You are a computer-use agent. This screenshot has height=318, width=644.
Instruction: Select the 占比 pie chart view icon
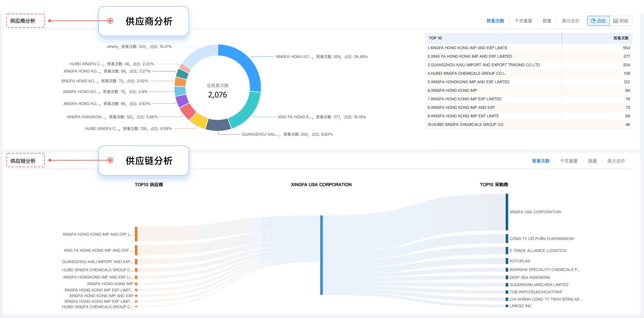click(598, 21)
